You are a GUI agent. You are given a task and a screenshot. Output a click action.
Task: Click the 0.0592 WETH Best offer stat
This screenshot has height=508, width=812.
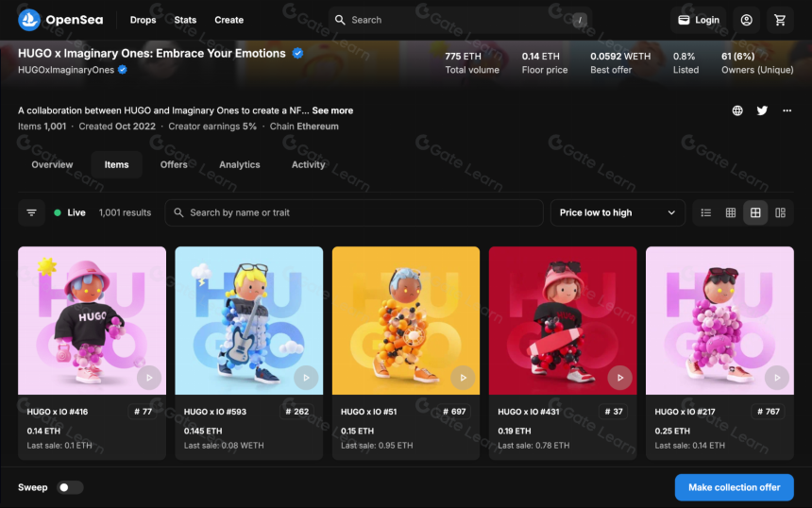620,62
